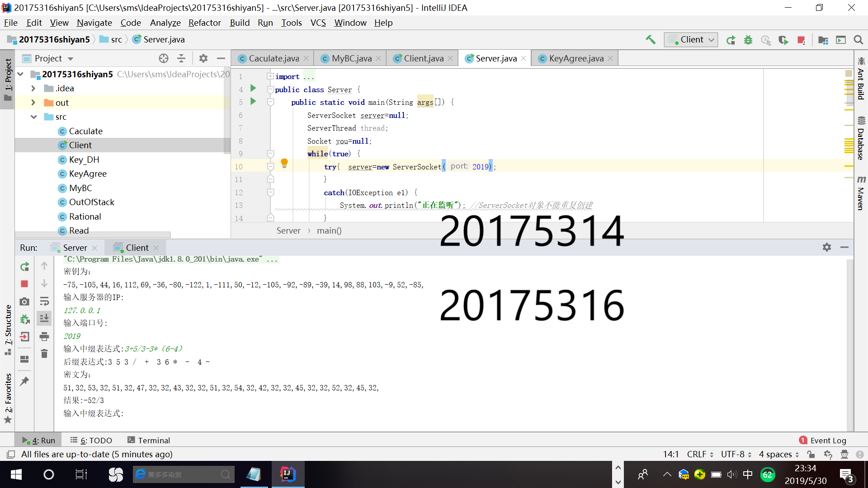Click the intention lightbulb in editor

click(x=284, y=162)
